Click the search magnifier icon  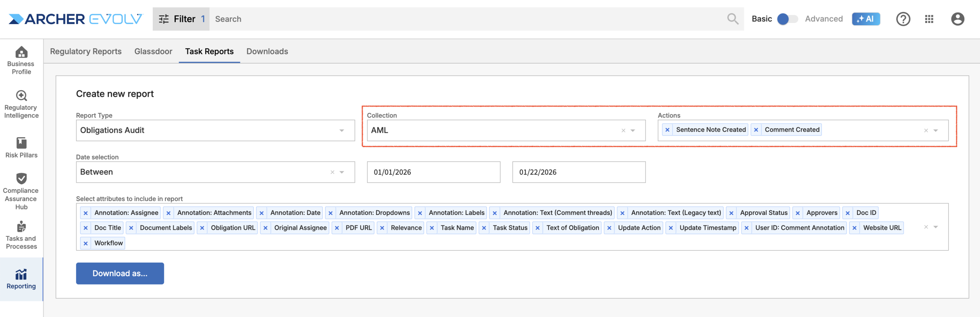point(733,19)
